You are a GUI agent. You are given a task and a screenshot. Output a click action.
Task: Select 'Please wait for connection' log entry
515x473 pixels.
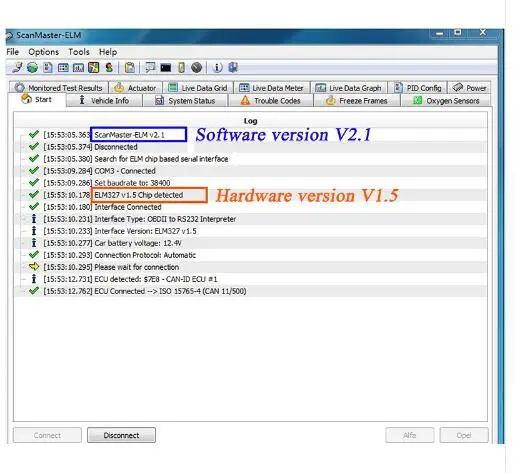click(251, 267)
